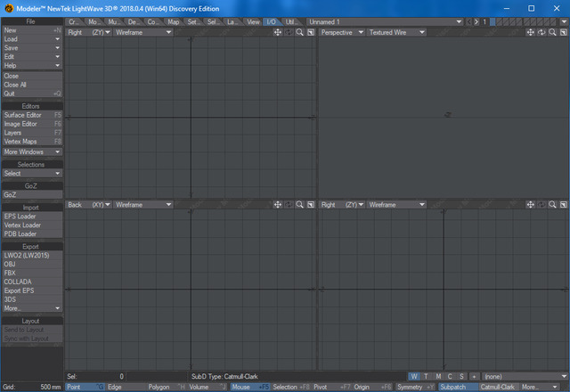
Task: Maximize the Perspective viewport with its corner icon
Action: (x=563, y=32)
